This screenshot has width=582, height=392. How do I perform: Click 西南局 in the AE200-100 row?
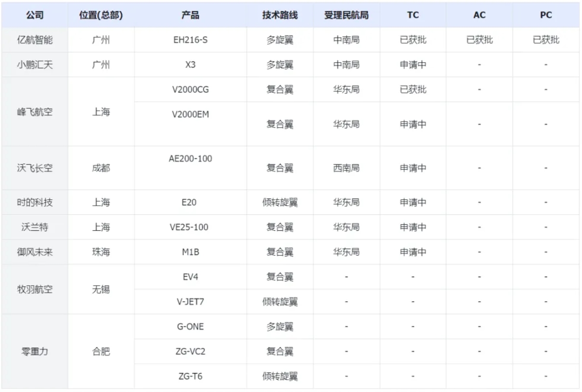[347, 168]
